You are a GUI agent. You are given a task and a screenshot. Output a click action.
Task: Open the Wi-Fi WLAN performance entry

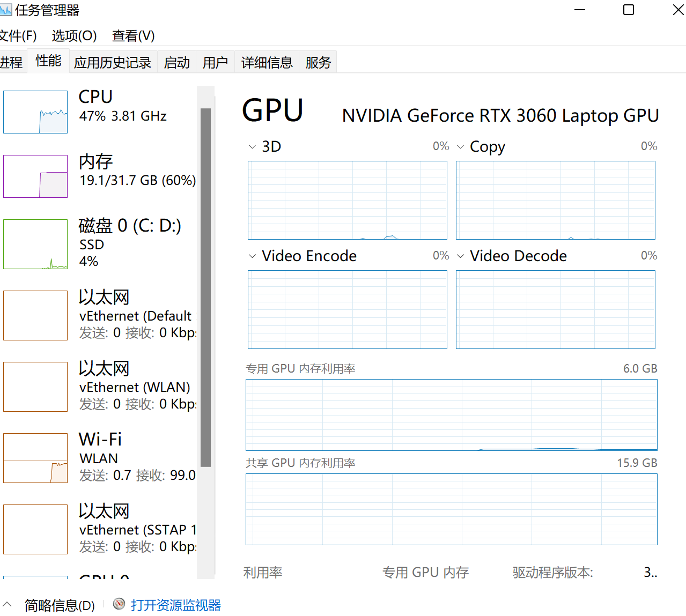[x=100, y=458]
